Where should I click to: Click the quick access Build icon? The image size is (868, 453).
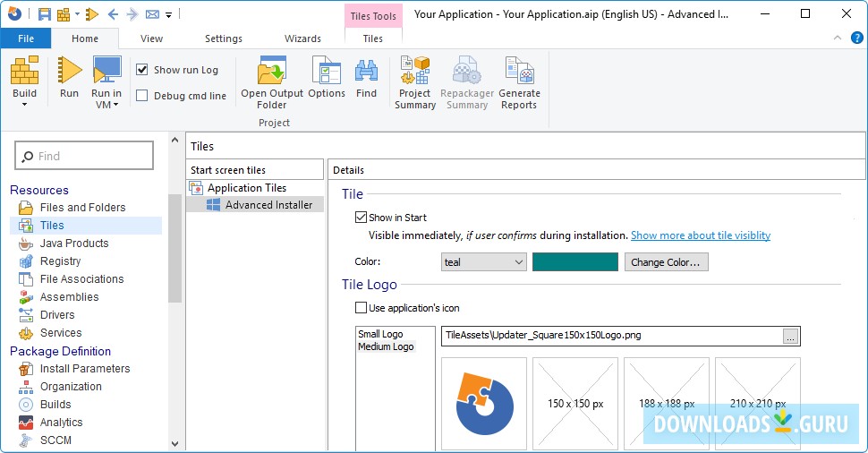tap(64, 14)
